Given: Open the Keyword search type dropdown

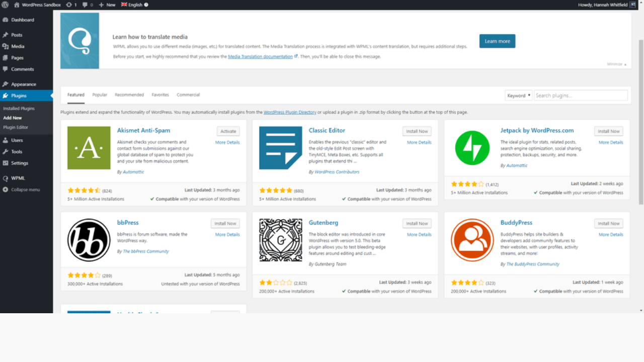Looking at the screenshot, I should coord(518,96).
